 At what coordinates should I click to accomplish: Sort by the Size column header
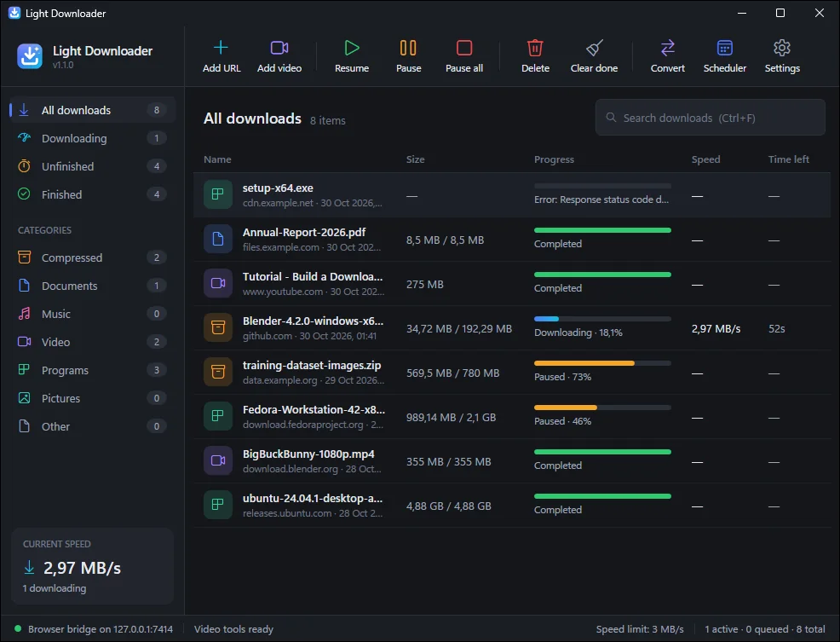point(415,159)
